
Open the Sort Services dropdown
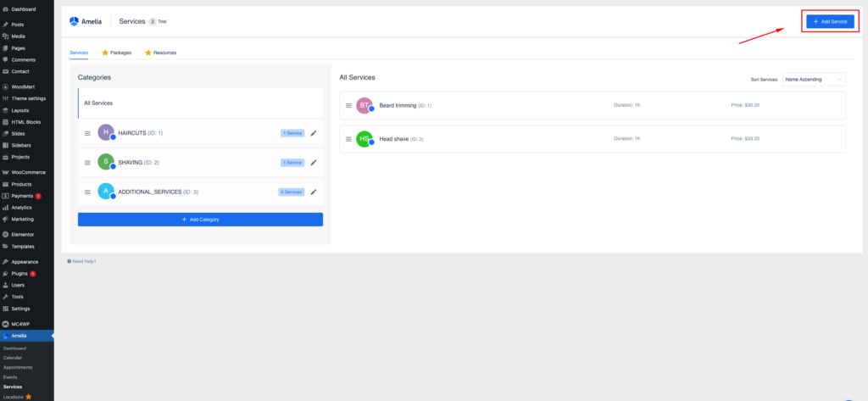click(814, 79)
